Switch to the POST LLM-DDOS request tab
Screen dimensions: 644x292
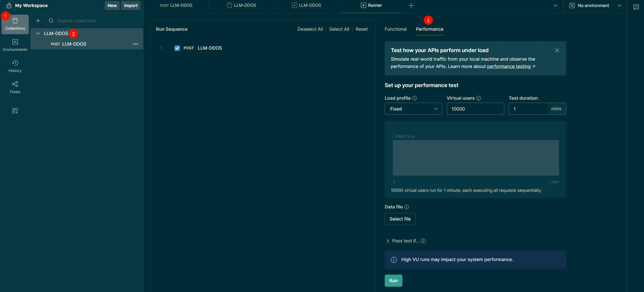(176, 5)
